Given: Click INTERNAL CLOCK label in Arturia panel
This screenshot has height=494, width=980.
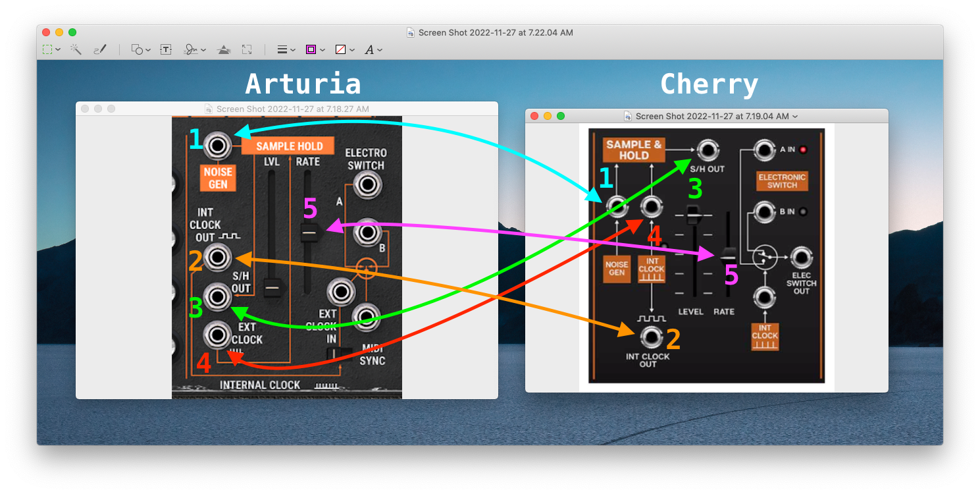Looking at the screenshot, I should click(259, 385).
